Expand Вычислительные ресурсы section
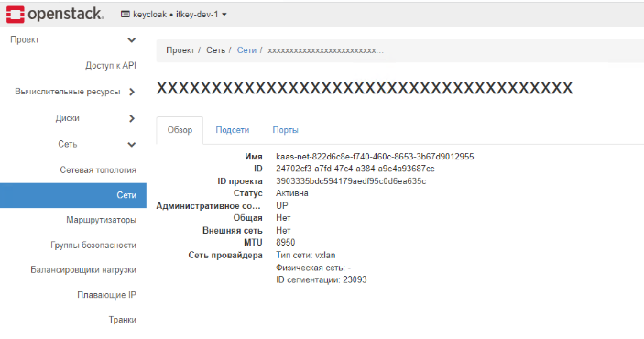The width and height of the screenshot is (644, 339). pos(132,92)
